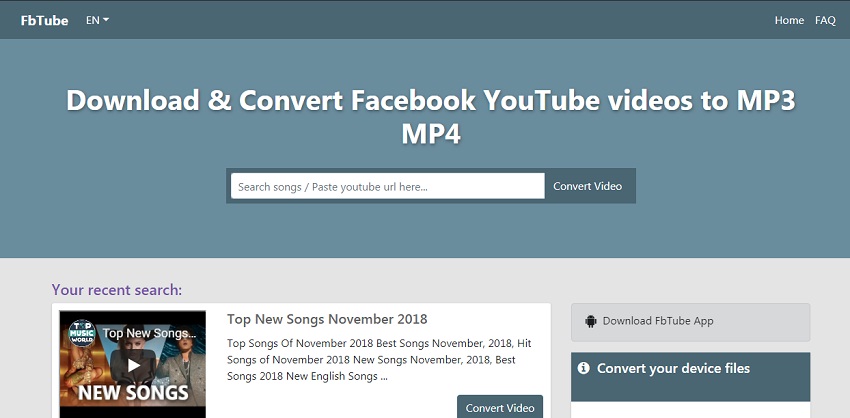Go to the Home page link
This screenshot has height=418, width=850.
coord(789,20)
